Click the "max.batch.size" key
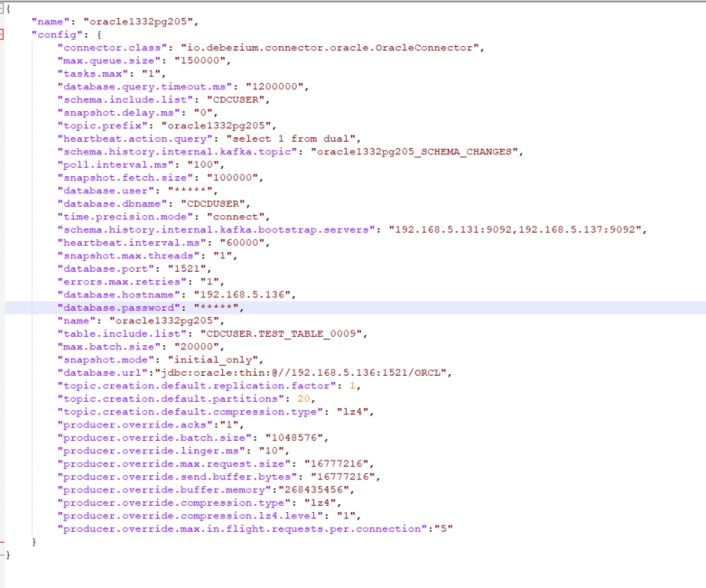706x588 pixels. [x=109, y=347]
